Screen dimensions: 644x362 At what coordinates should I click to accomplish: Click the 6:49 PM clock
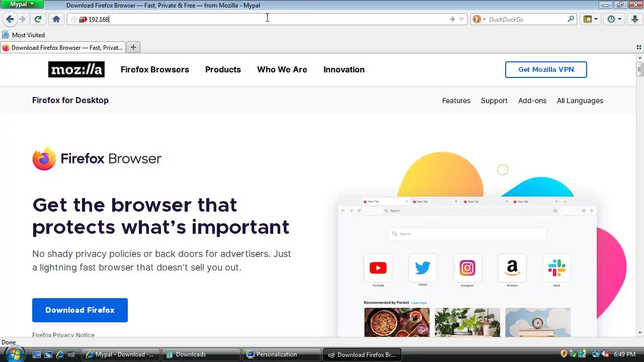(625, 354)
